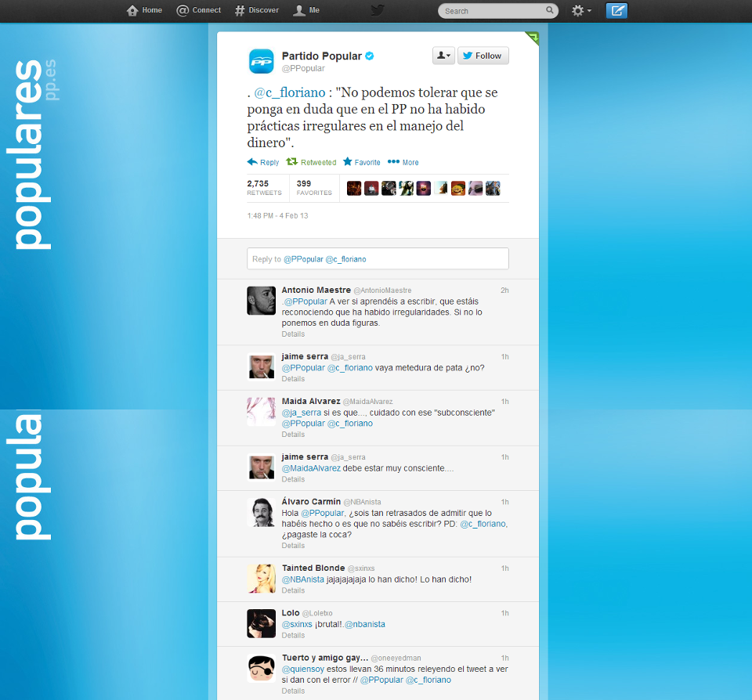This screenshot has width=752, height=700.
Task: Click the verified badge next to Partido Popular
Action: point(369,56)
